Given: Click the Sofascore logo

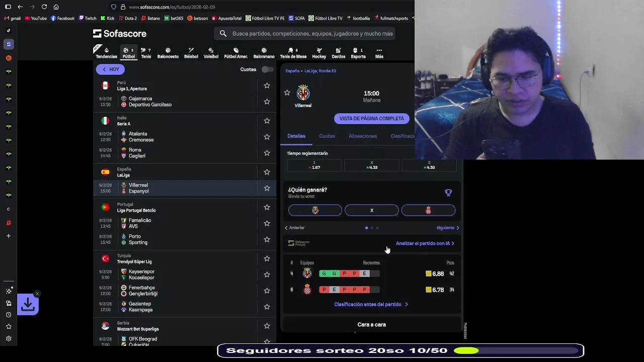Looking at the screenshot, I should click(x=120, y=34).
